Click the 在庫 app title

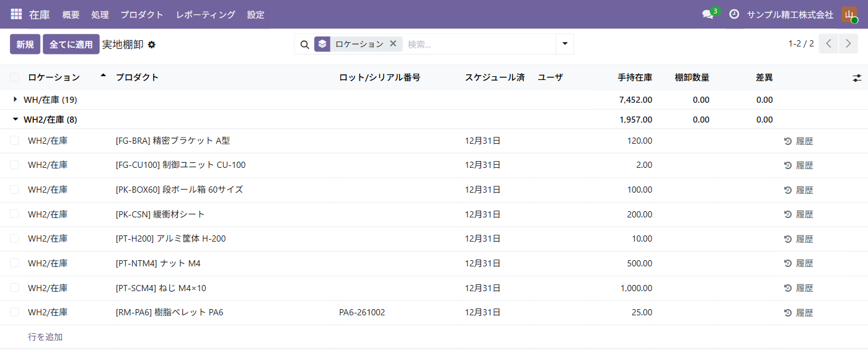(x=40, y=14)
